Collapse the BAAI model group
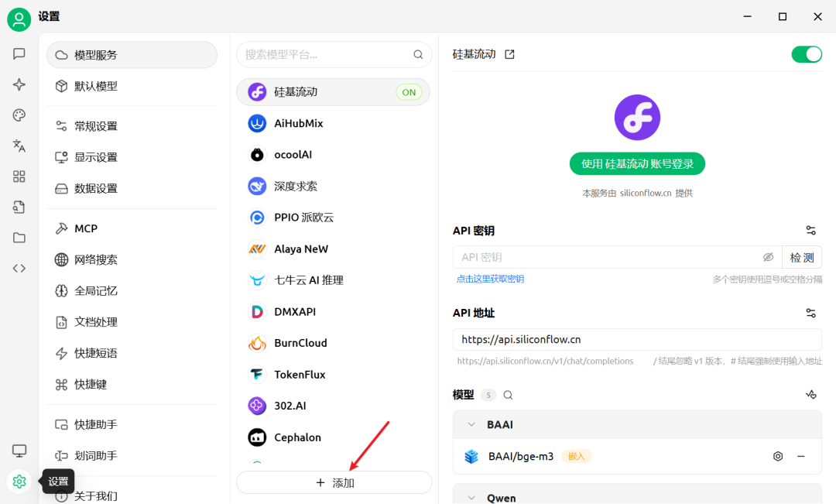The image size is (836, 504). click(x=471, y=424)
